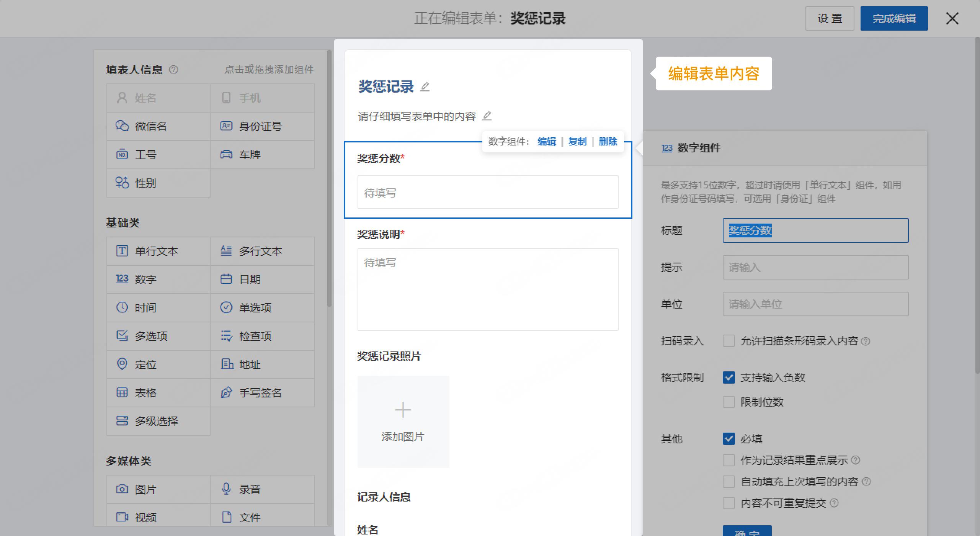Edit the form title using the pencil icon
980x536 pixels.
click(426, 86)
